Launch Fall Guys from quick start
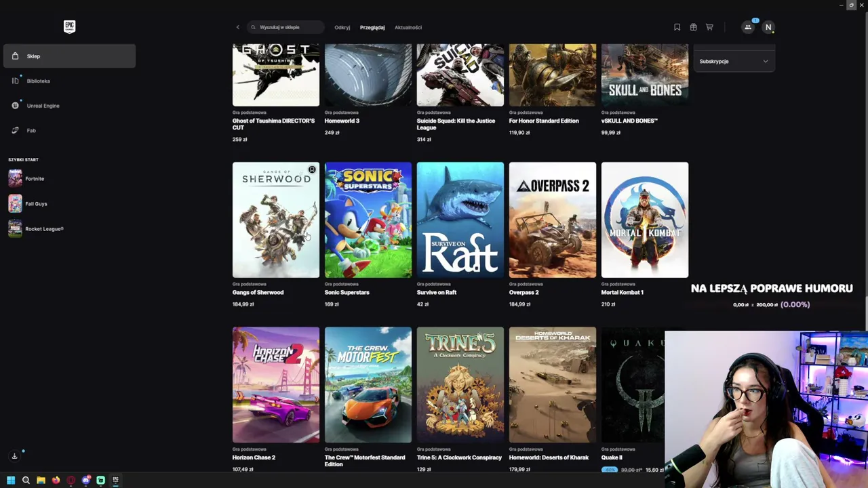Viewport: 868px width, 488px height. (69, 203)
